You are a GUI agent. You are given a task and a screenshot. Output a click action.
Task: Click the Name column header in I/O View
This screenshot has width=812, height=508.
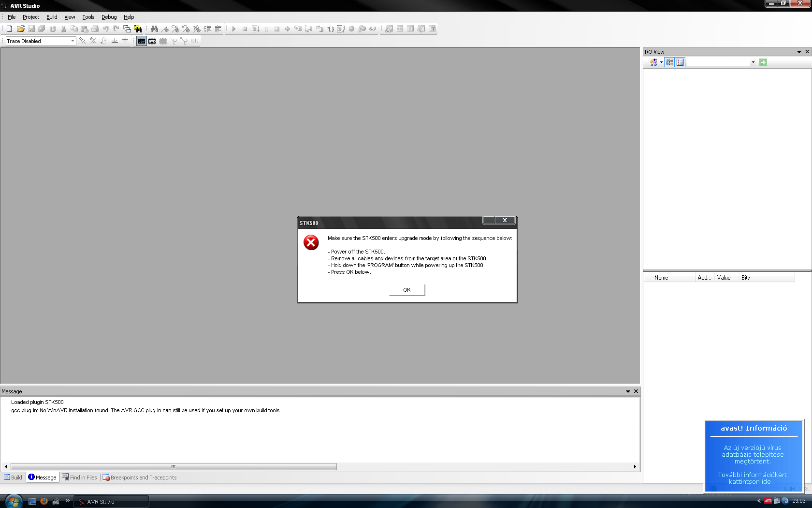669,278
